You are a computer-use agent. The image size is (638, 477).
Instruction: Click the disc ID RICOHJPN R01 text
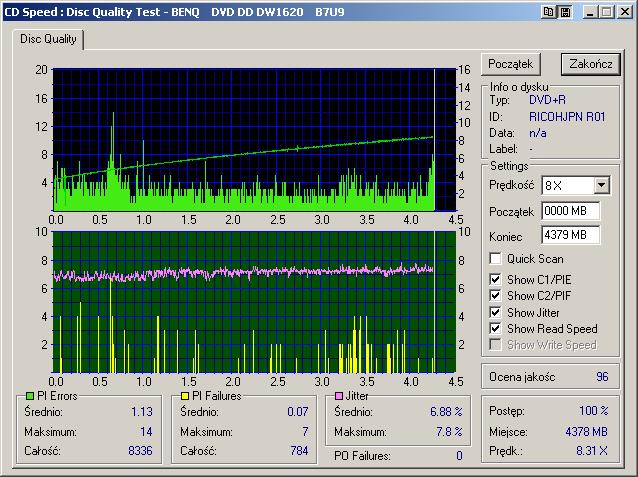[567, 117]
